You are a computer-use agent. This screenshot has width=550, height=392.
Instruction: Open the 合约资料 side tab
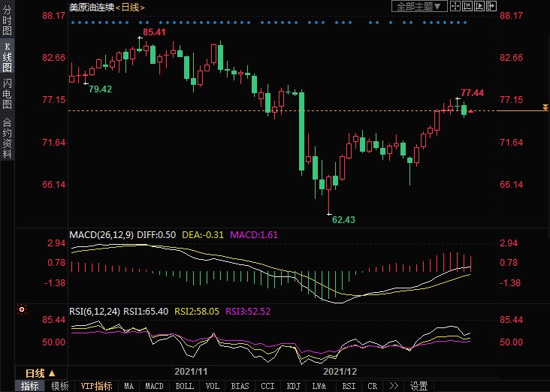(7, 137)
